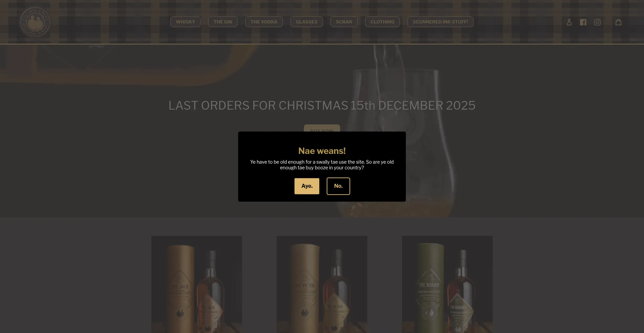Click the Christmas last orders headline

[322, 106]
